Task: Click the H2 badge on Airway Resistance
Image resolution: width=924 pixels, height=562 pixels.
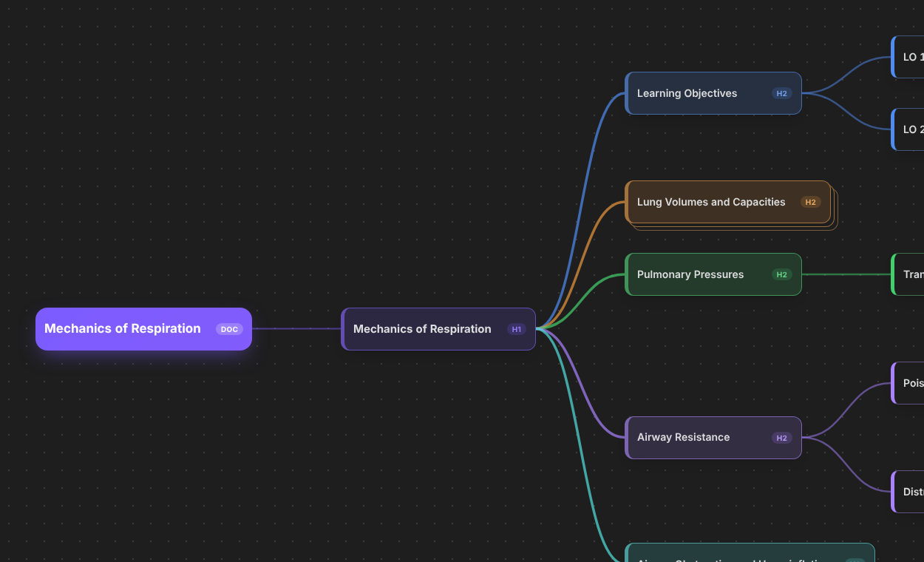Action: pyautogui.click(x=782, y=438)
